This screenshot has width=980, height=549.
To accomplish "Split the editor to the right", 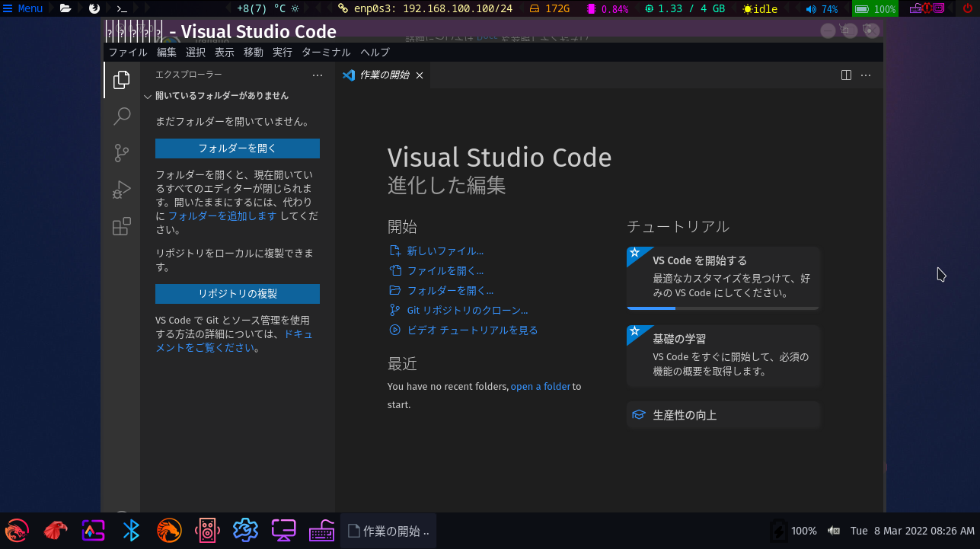I will pyautogui.click(x=846, y=75).
